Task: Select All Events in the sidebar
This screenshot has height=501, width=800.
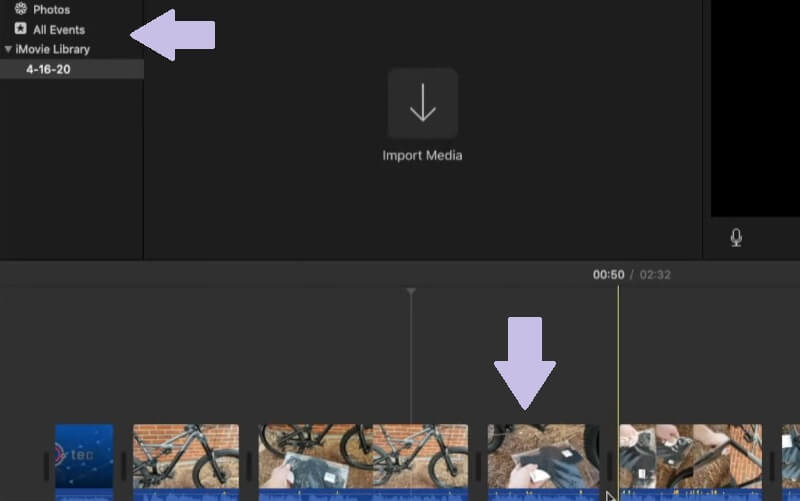Action: tap(59, 30)
